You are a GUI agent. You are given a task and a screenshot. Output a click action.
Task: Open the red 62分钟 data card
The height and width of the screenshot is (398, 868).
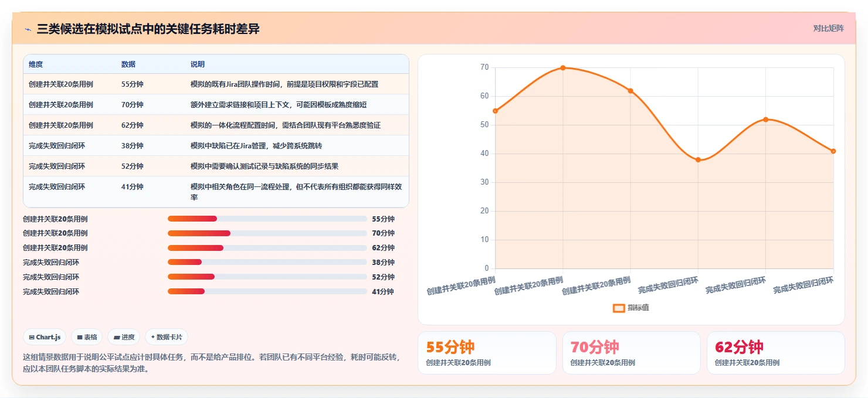pos(776,353)
